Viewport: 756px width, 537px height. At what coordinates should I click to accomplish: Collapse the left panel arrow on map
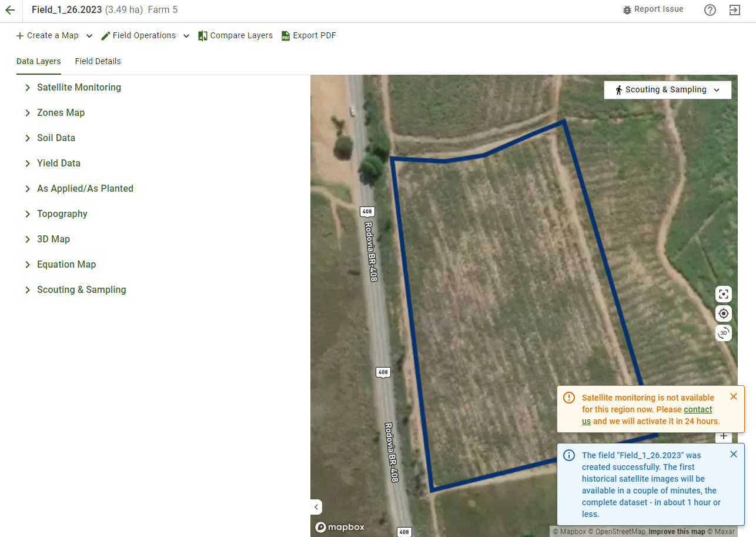point(316,506)
